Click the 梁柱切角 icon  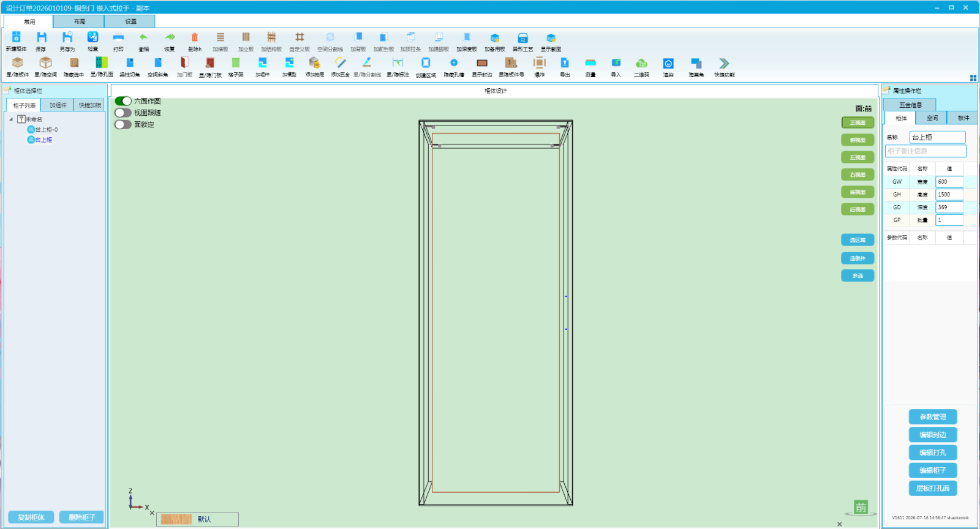tap(130, 62)
